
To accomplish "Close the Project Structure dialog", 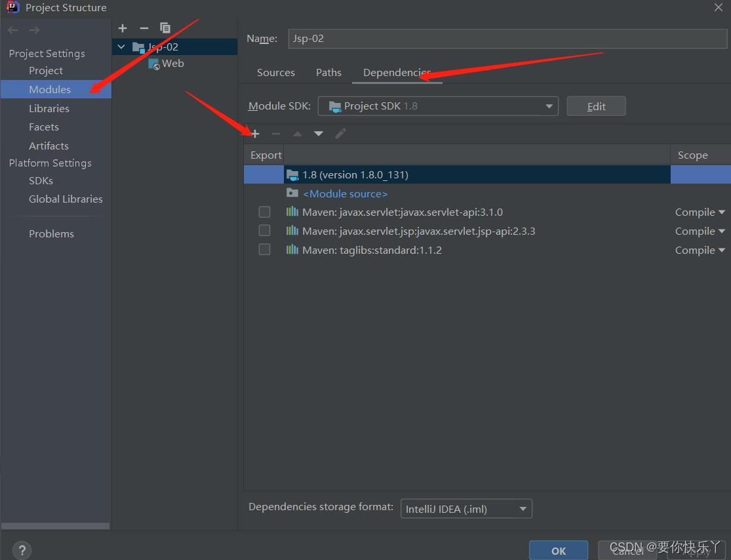I will click(719, 7).
